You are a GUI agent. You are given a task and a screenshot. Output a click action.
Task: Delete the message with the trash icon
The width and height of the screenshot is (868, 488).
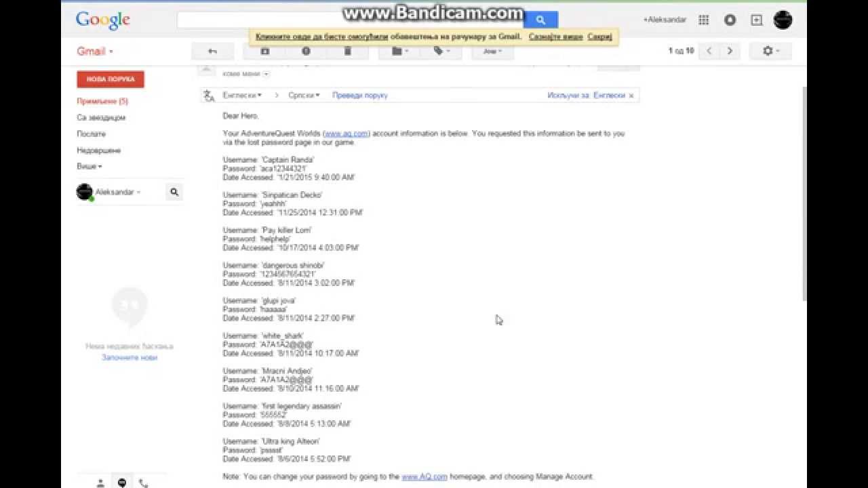click(348, 51)
